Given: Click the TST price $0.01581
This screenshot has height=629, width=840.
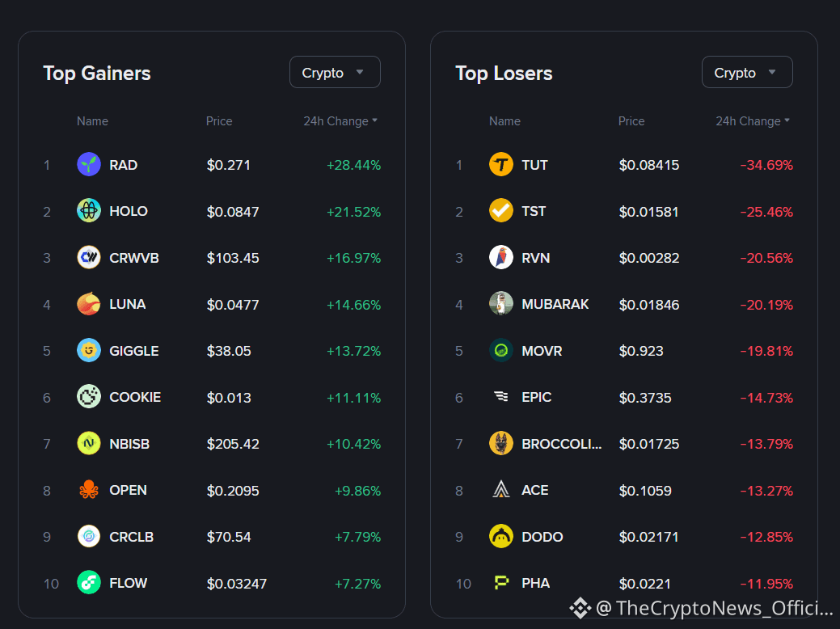Looking at the screenshot, I should click(x=648, y=212).
